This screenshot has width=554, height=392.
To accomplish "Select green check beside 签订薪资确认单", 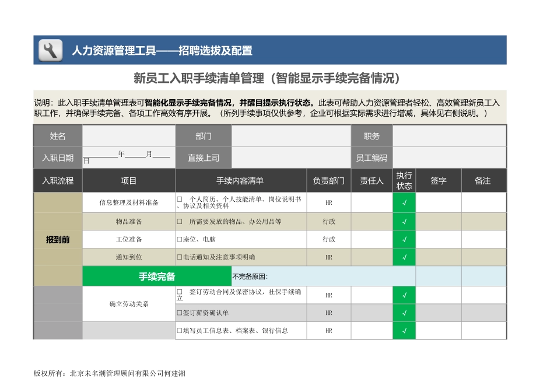I will pyautogui.click(x=404, y=313).
